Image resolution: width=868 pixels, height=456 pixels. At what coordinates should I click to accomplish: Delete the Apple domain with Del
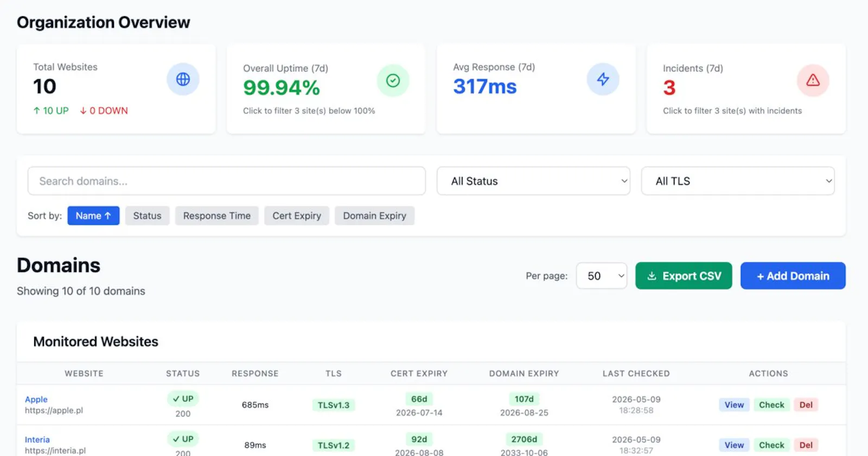[x=806, y=404]
